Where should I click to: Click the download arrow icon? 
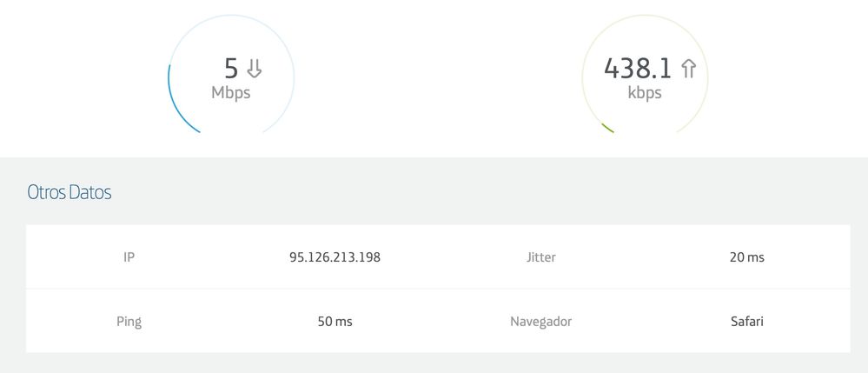coord(255,69)
